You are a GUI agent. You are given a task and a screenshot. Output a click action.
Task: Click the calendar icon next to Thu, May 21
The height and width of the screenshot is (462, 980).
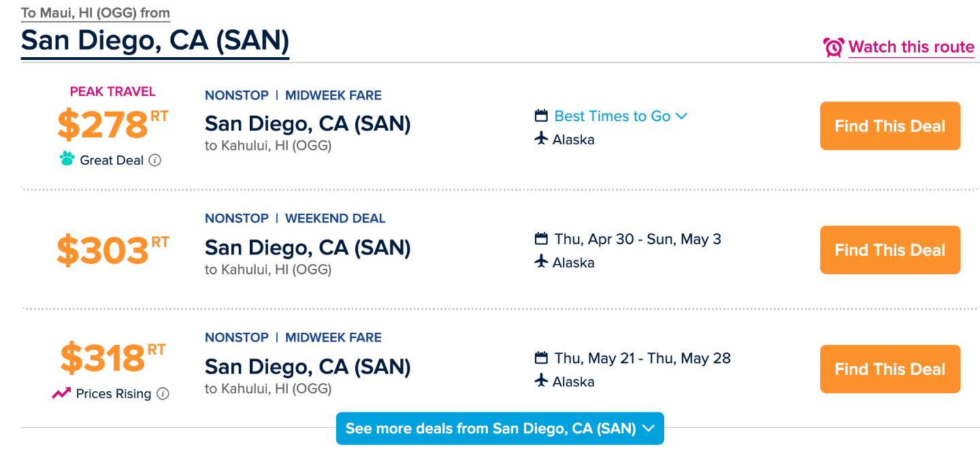(541, 358)
